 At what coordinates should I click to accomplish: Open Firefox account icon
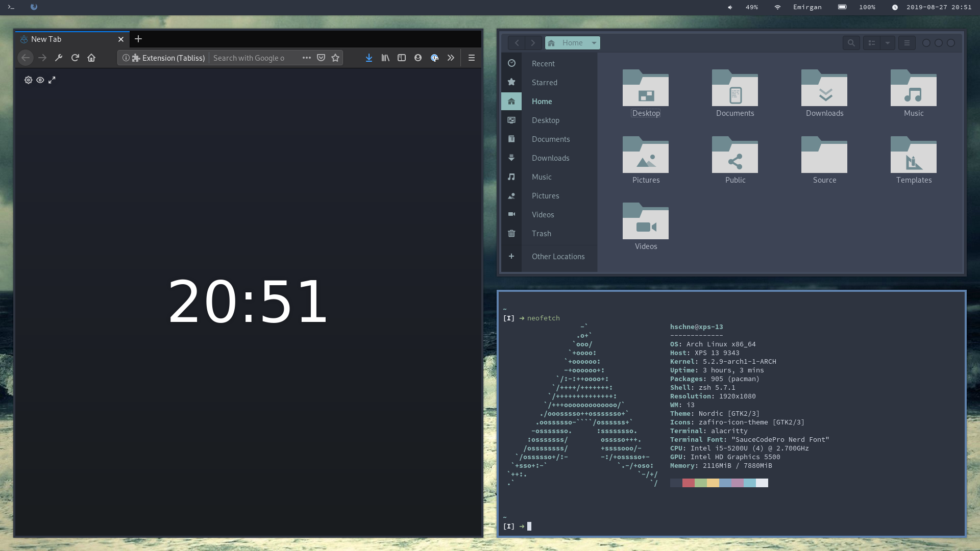pyautogui.click(x=418, y=58)
